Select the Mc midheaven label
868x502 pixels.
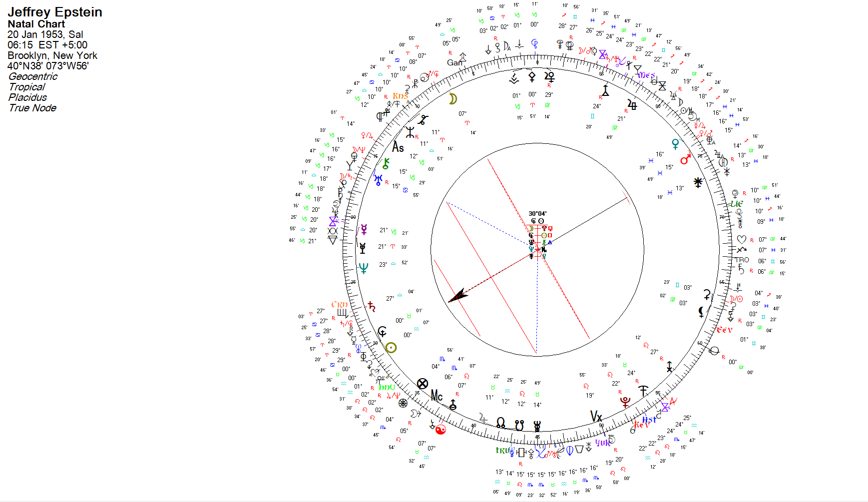pyautogui.click(x=436, y=396)
